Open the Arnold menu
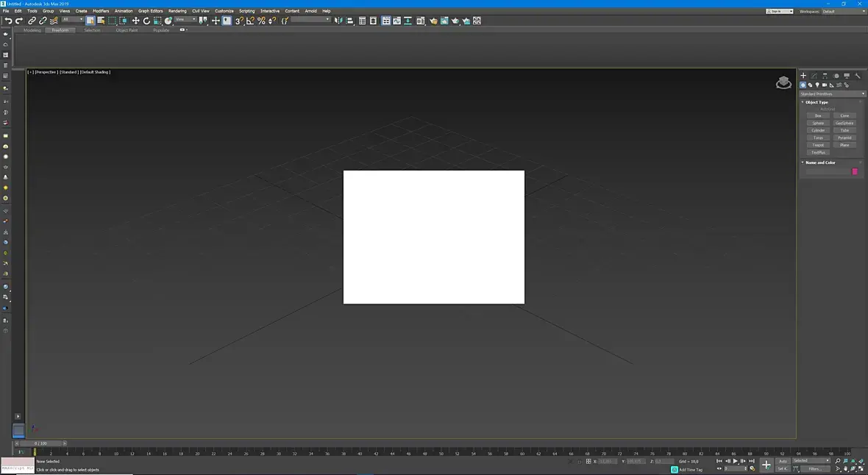Image resolution: width=868 pixels, height=475 pixels. (x=310, y=11)
